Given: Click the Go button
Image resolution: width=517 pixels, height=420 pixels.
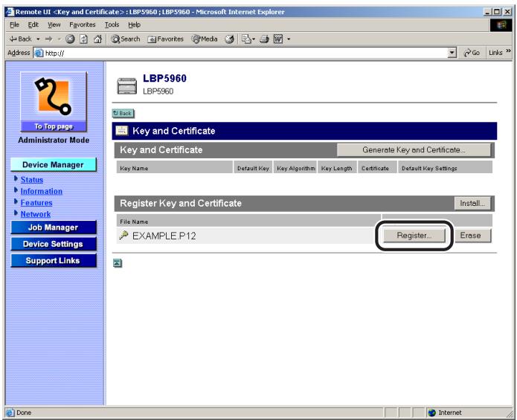Looking at the screenshot, I should click(472, 53).
